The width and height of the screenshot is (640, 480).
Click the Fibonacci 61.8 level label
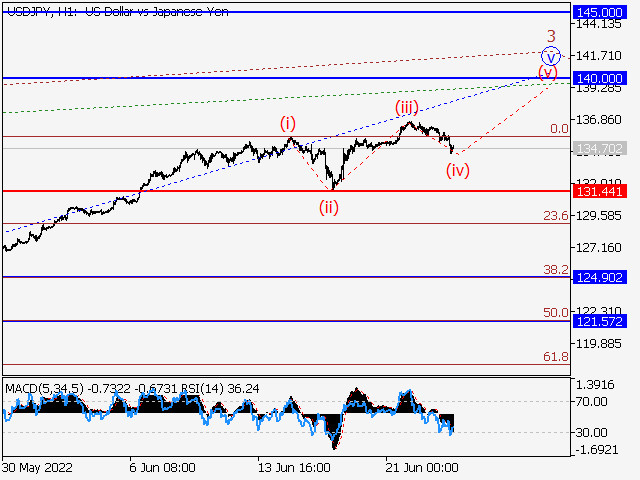click(x=556, y=357)
